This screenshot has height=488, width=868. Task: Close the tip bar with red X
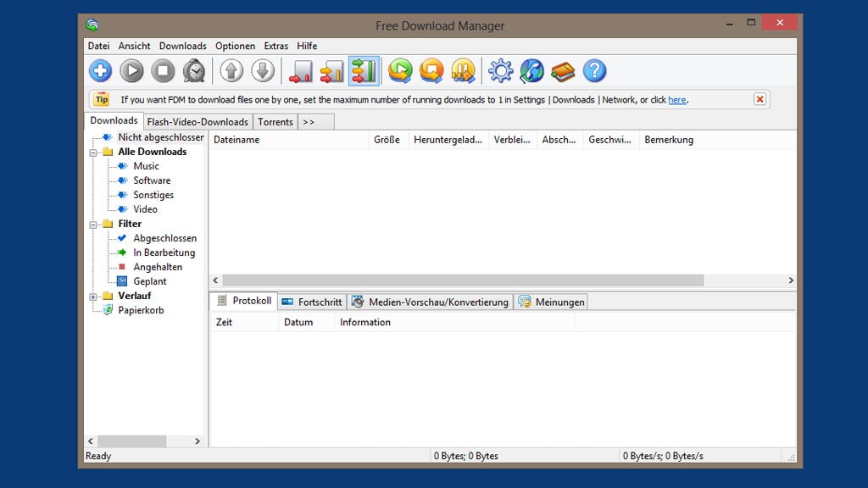[x=759, y=99]
